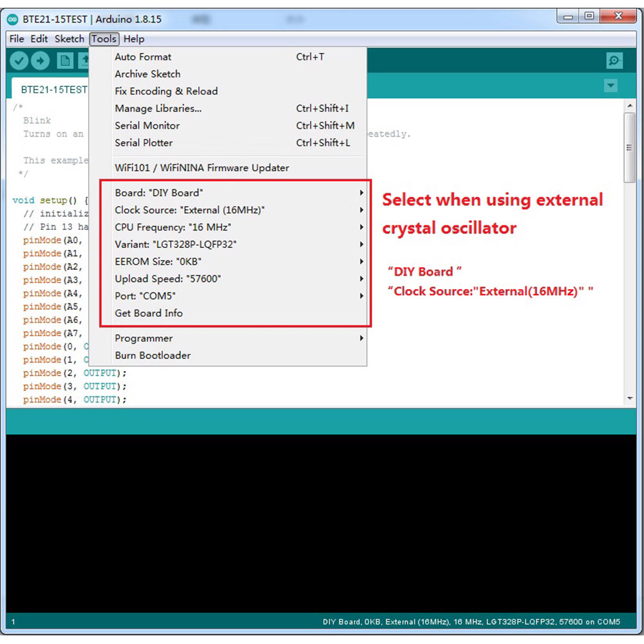Open the File menu

17,39
